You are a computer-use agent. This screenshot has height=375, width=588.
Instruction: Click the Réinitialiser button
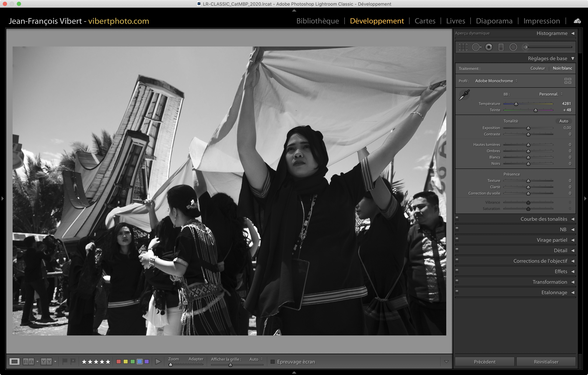coord(546,362)
